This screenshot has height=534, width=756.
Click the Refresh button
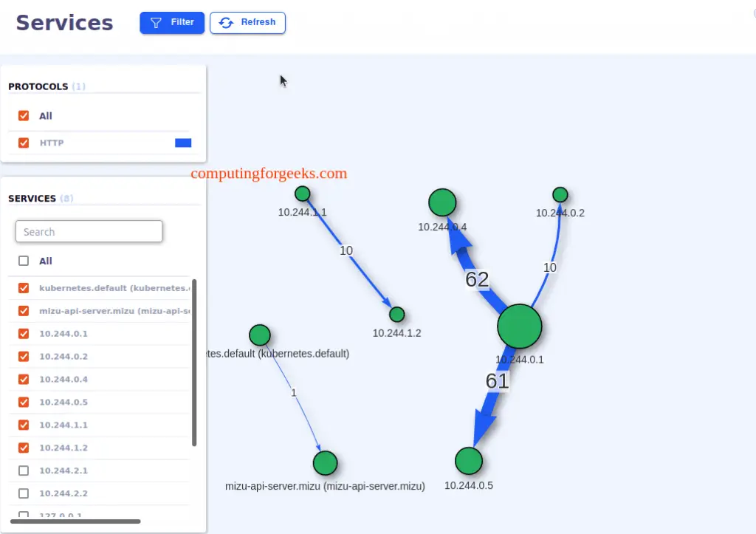(247, 23)
